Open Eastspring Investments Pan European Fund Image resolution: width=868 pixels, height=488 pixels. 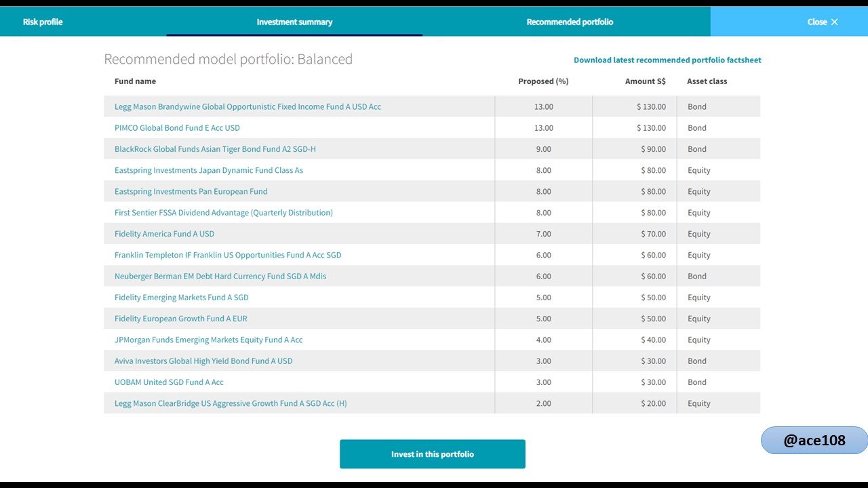[x=191, y=191]
